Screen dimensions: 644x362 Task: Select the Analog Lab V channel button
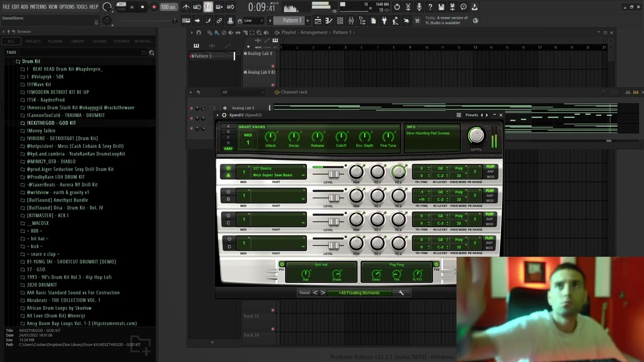243,108
